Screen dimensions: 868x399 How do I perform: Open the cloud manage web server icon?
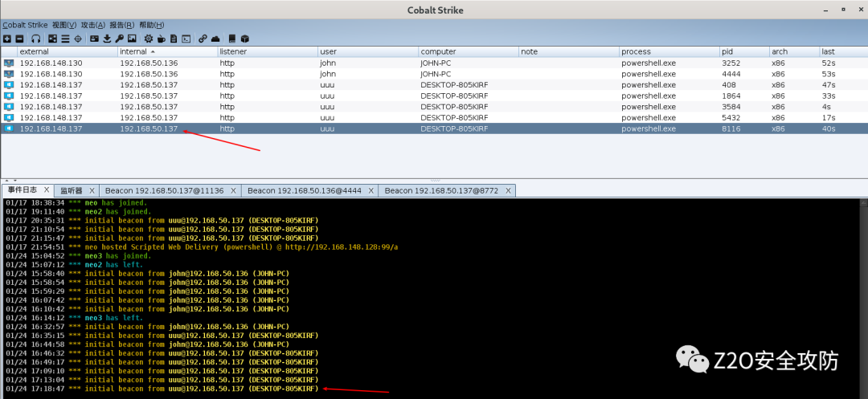tap(215, 39)
